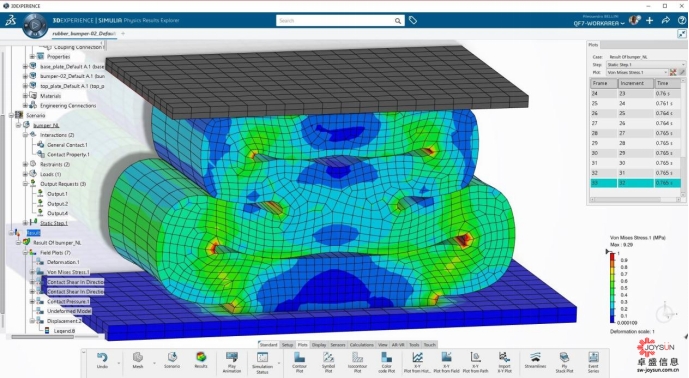689x378 pixels.
Task: Open the Color code Plot tool
Action: [386, 363]
